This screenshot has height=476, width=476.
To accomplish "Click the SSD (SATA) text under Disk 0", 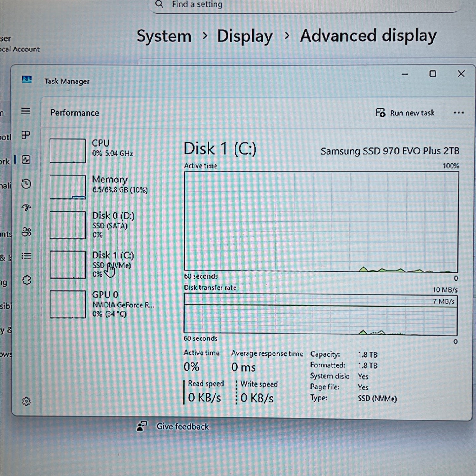I will click(110, 226).
